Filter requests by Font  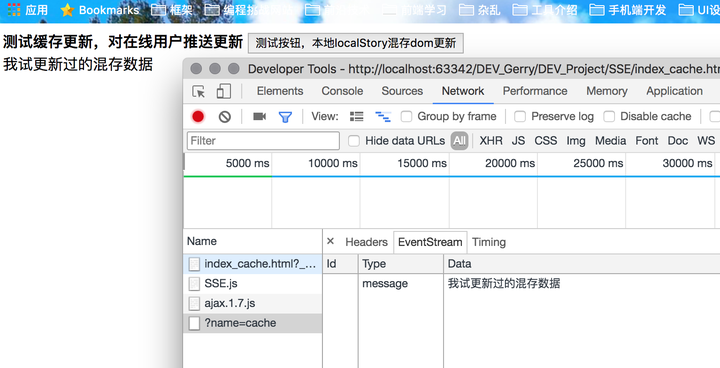647,141
